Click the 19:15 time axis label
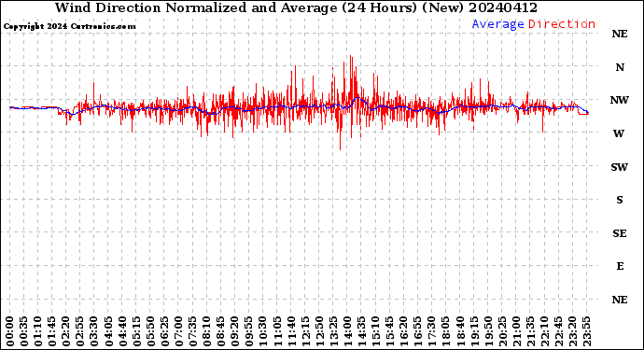 (x=473, y=331)
